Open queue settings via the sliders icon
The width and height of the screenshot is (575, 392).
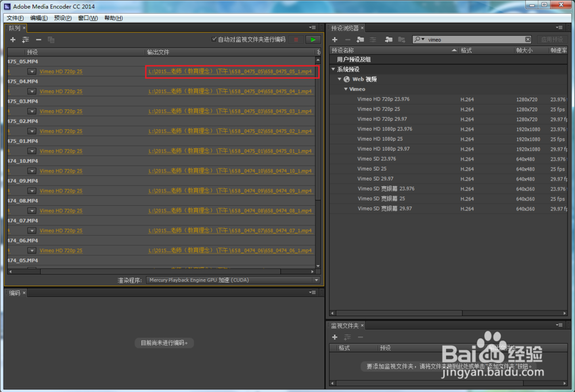point(26,40)
